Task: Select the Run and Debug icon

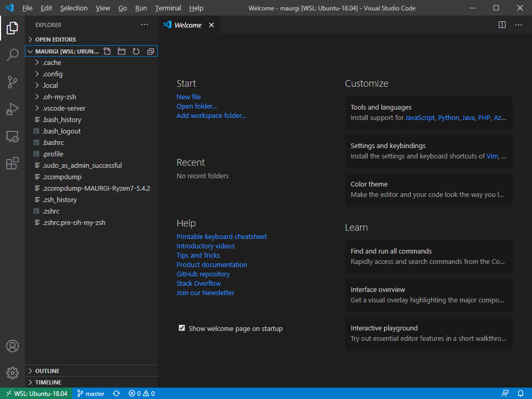Action: (12, 109)
